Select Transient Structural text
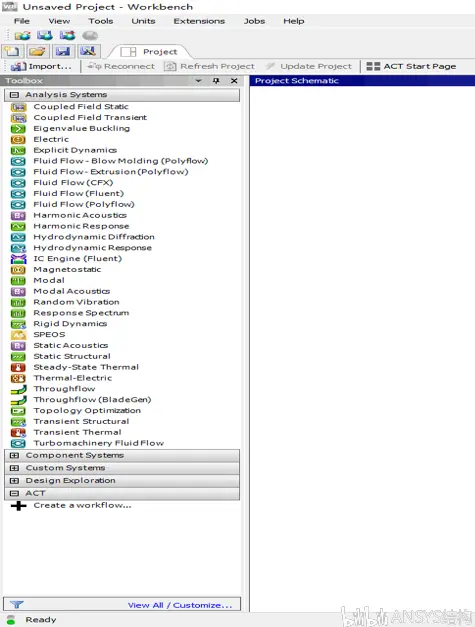The image size is (475, 627). click(x=81, y=421)
